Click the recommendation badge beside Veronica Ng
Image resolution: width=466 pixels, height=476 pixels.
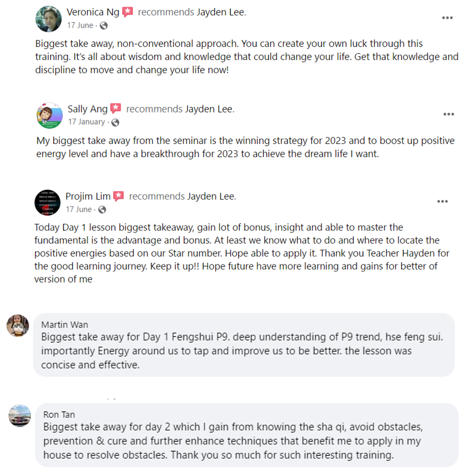pyautogui.click(x=128, y=12)
